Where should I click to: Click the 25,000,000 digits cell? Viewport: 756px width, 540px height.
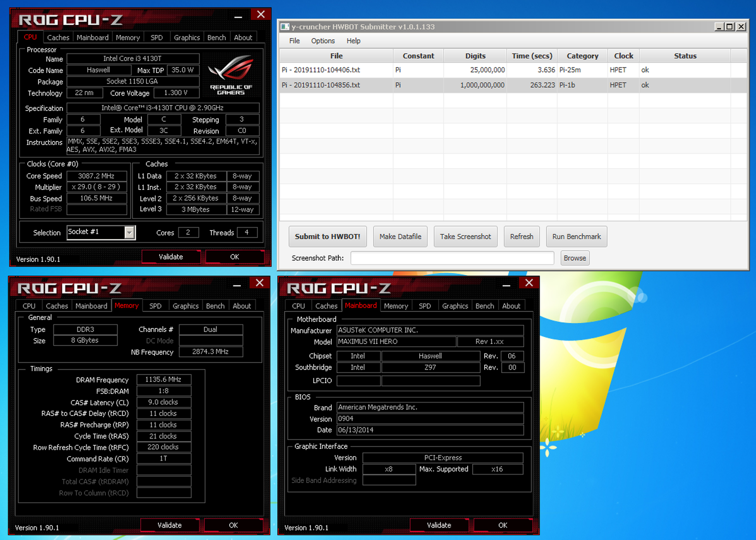pos(475,70)
